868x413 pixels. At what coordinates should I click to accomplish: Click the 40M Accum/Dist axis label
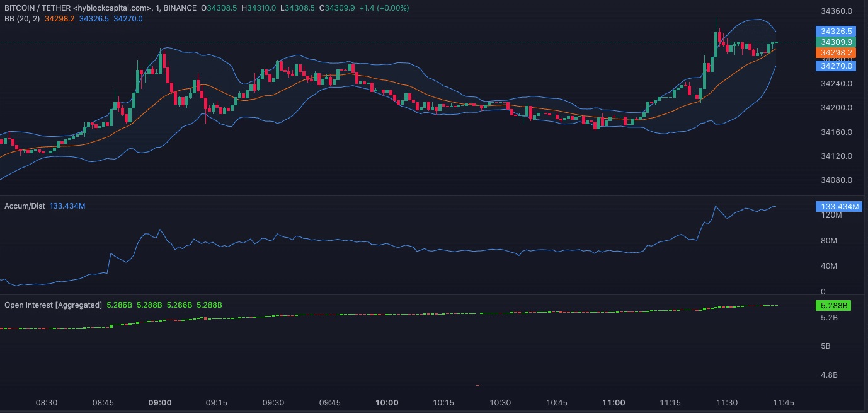[x=830, y=266]
